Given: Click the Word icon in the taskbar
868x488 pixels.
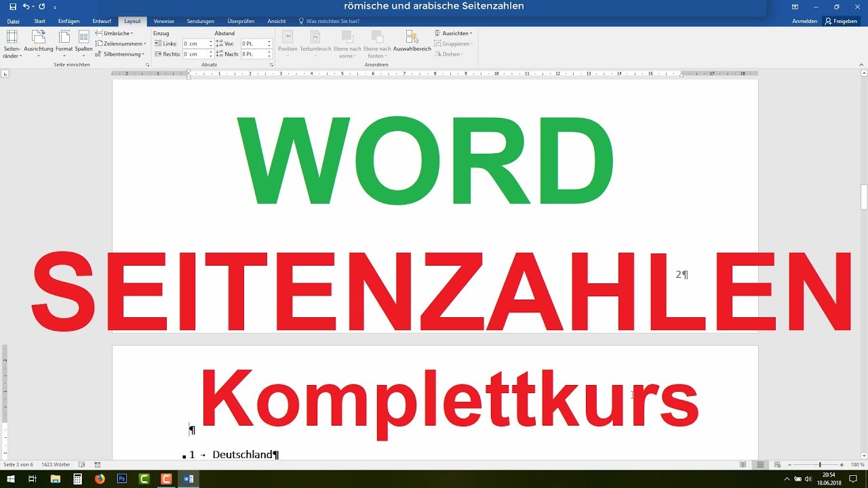Looking at the screenshot, I should click(188, 479).
